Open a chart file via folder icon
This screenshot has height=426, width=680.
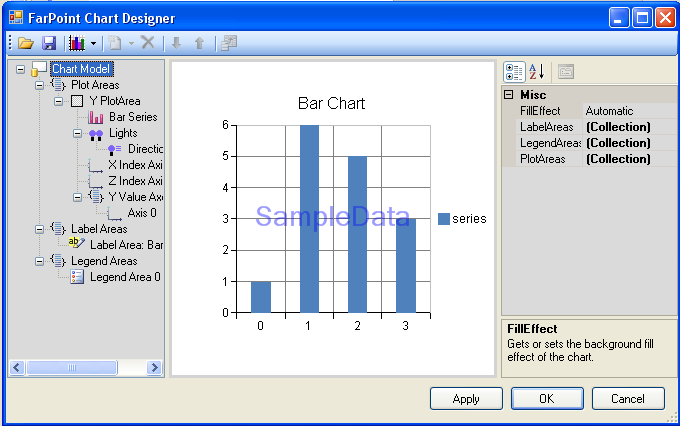pyautogui.click(x=26, y=43)
